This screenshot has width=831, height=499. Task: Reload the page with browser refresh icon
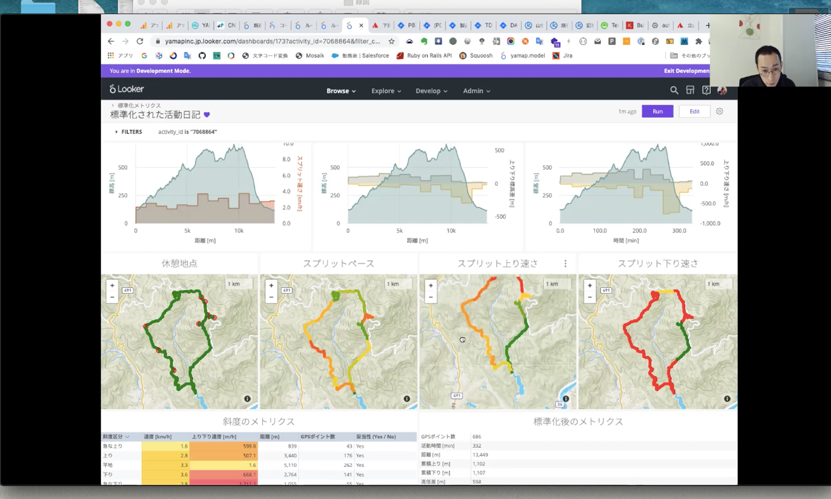tap(140, 41)
